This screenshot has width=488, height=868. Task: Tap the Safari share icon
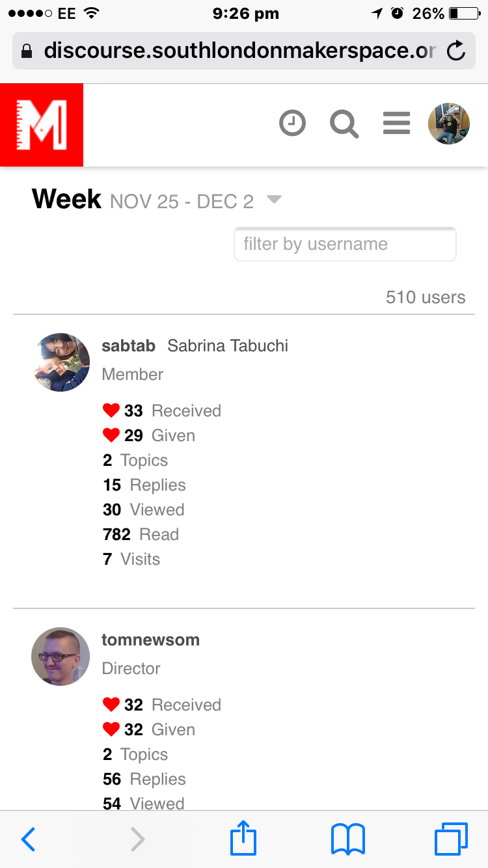(x=243, y=838)
